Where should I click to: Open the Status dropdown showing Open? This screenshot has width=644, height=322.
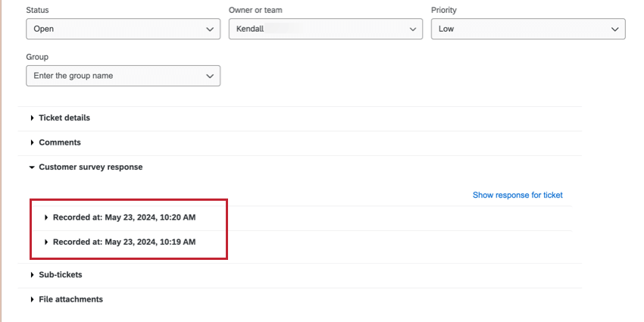[x=123, y=29]
